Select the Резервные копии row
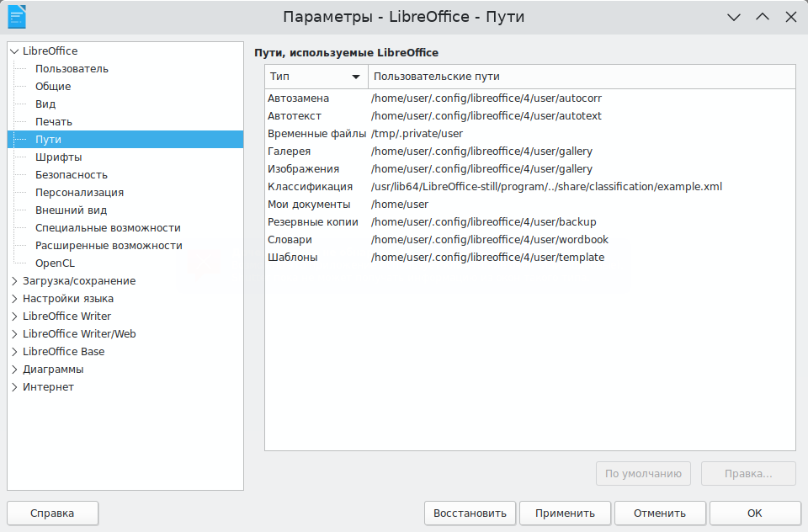The image size is (808, 532). (x=530, y=221)
